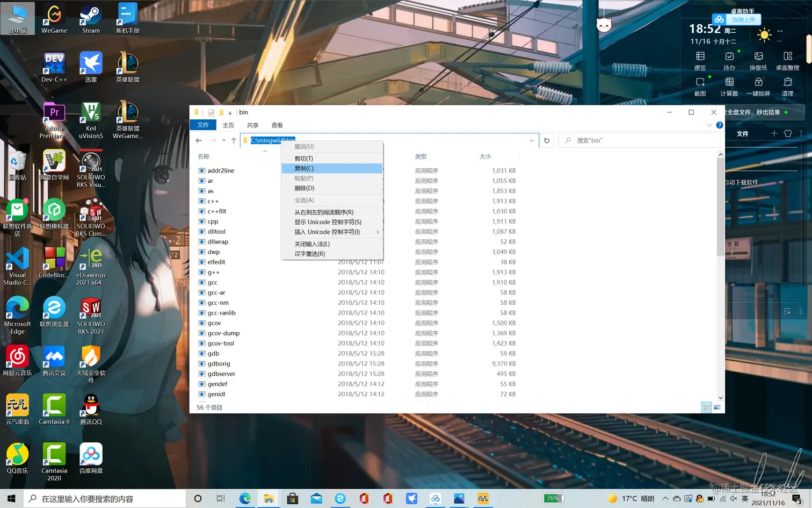Select 显示 Unicode 控制字符 menu entry
Screen dimensions: 812x508
coord(332,222)
